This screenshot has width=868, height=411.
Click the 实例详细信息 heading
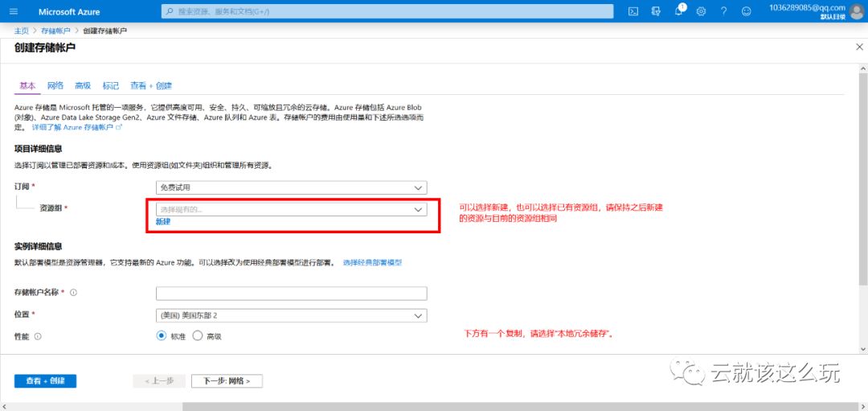pos(39,246)
